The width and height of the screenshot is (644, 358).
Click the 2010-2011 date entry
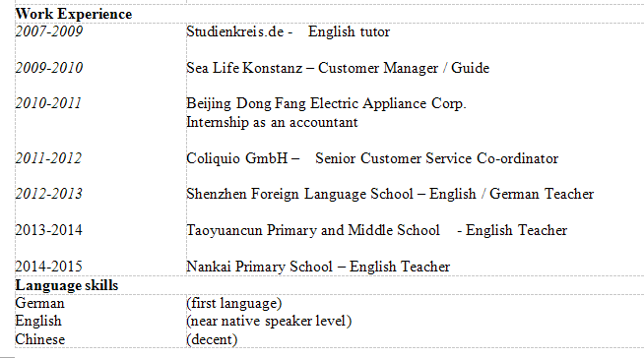click(48, 103)
